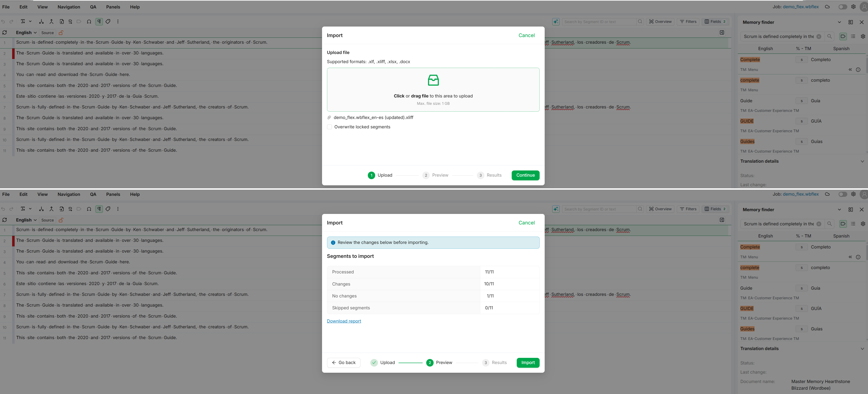Open Fields column selector in Preview-step window

pos(715,209)
